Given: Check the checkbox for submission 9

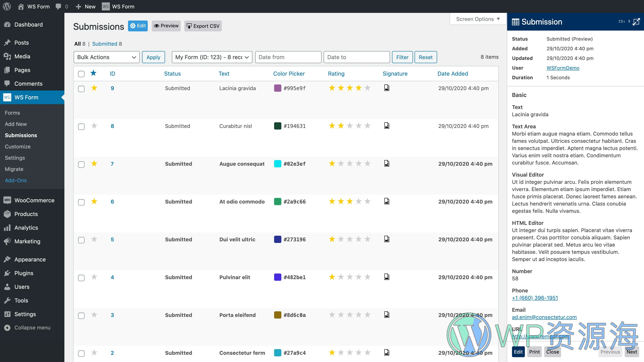Looking at the screenshot, I should tap(81, 89).
